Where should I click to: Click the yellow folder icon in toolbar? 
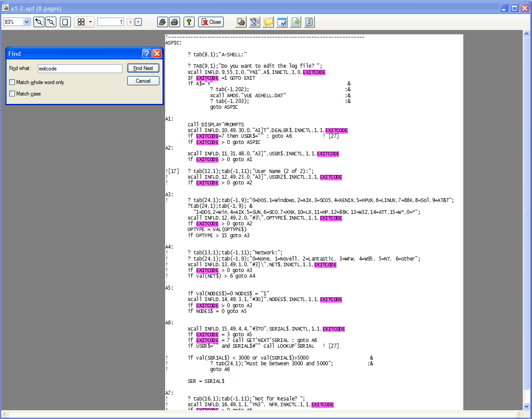coord(268,22)
